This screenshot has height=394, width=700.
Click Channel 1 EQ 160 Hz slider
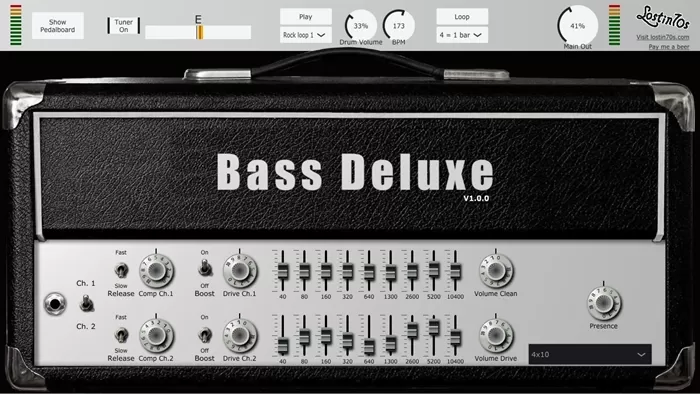click(326, 271)
